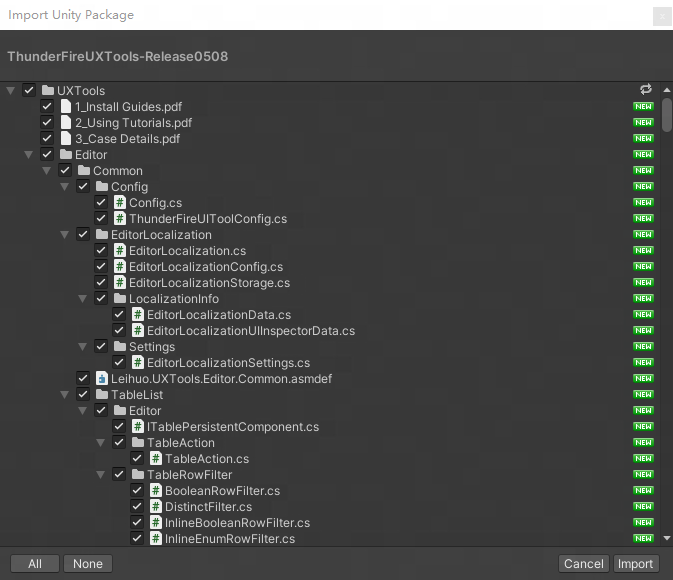673x580 pixels.
Task: Click the script icon of EditorLocalizationData.cs
Action: coord(138,315)
